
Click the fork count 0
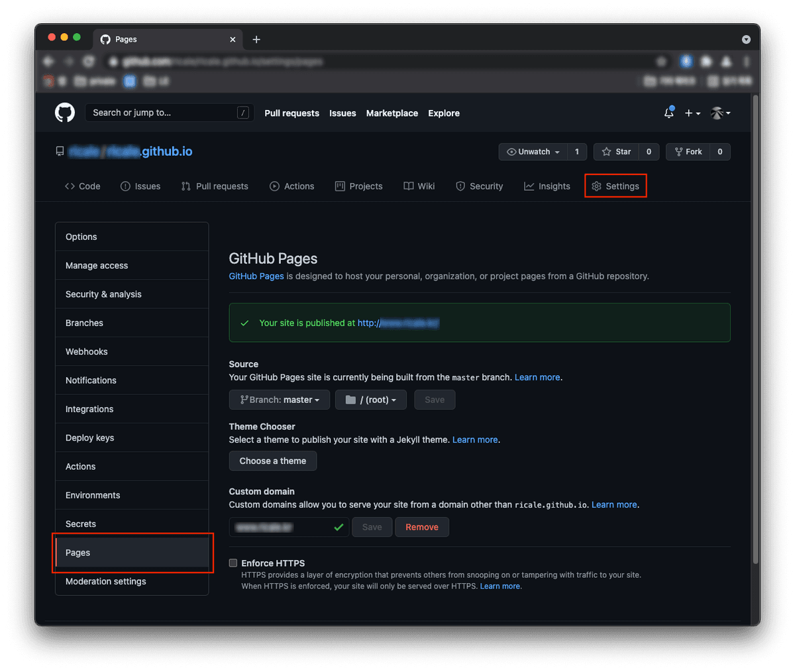(720, 152)
